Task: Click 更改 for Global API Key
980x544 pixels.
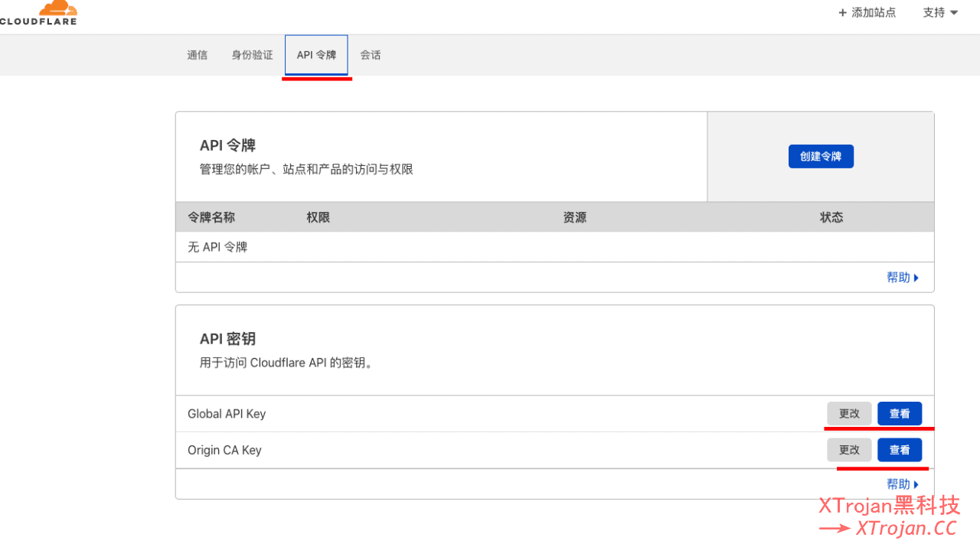Action: click(849, 413)
